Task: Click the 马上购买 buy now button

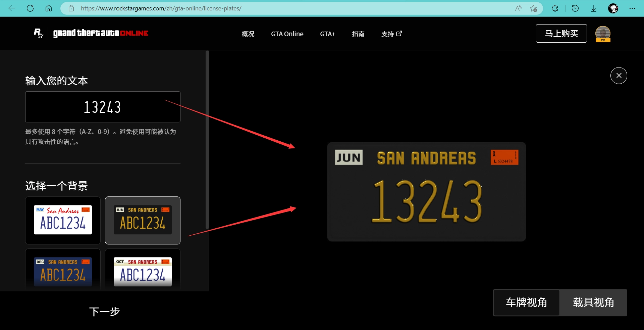Action: (561, 34)
